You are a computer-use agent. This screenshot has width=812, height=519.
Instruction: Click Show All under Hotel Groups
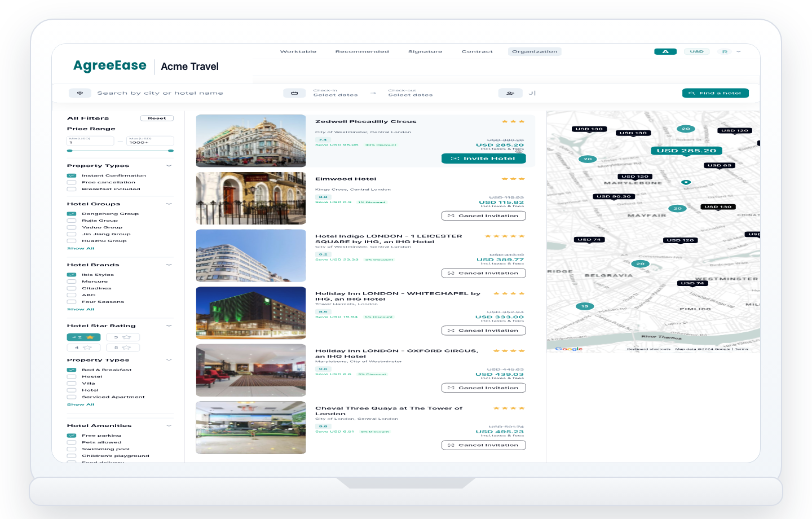pyautogui.click(x=81, y=248)
